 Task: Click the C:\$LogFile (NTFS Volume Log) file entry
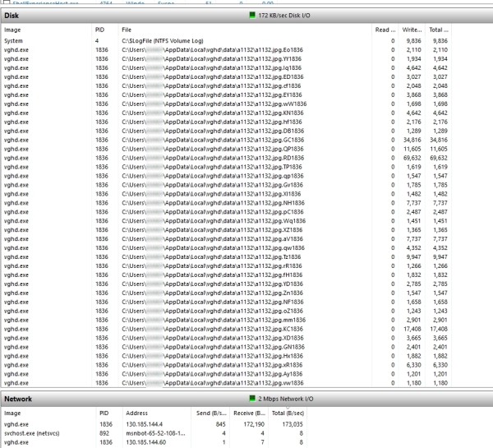pos(163,41)
